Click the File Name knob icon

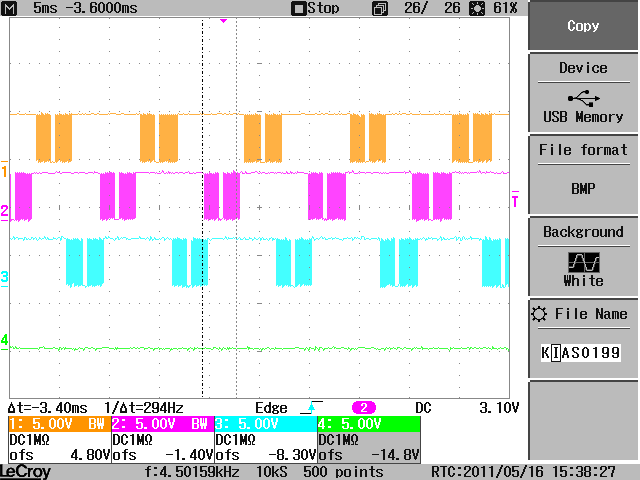[539, 314]
